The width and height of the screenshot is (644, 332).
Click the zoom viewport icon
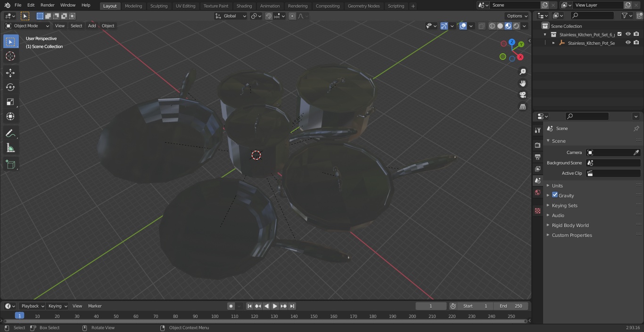(x=522, y=72)
